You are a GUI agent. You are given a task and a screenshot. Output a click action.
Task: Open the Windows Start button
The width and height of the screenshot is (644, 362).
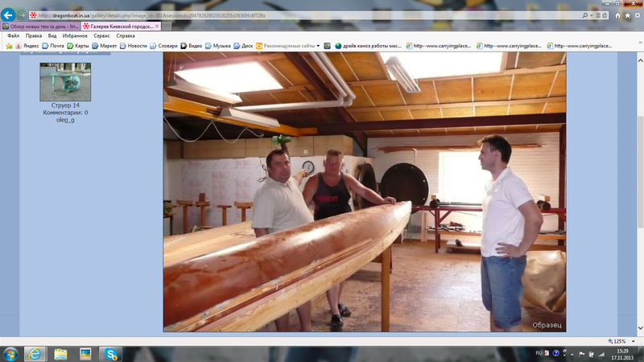tap(10, 354)
